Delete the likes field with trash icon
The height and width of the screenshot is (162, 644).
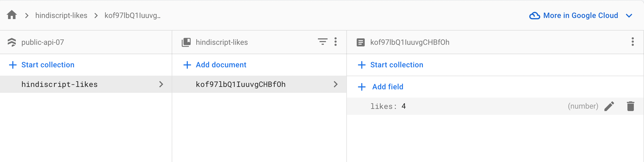(x=630, y=106)
